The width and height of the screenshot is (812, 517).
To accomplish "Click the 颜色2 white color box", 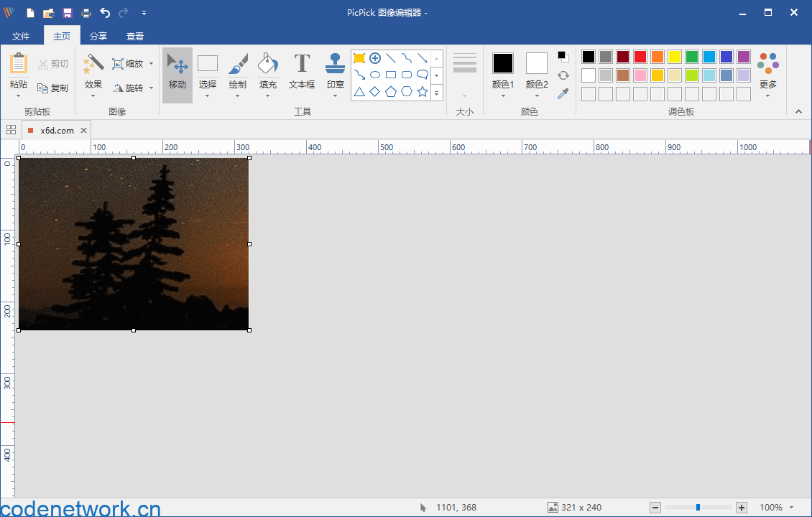I will (537, 63).
